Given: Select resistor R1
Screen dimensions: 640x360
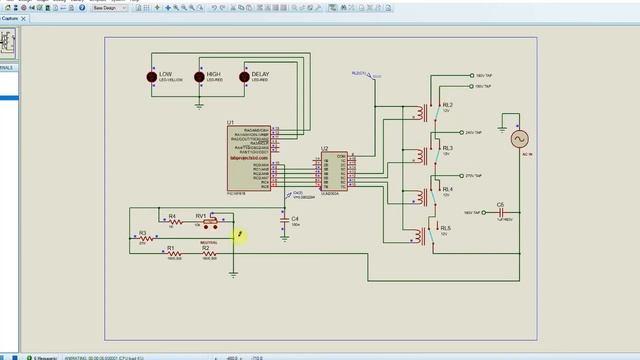Looking at the screenshot, I should click(x=174, y=253).
